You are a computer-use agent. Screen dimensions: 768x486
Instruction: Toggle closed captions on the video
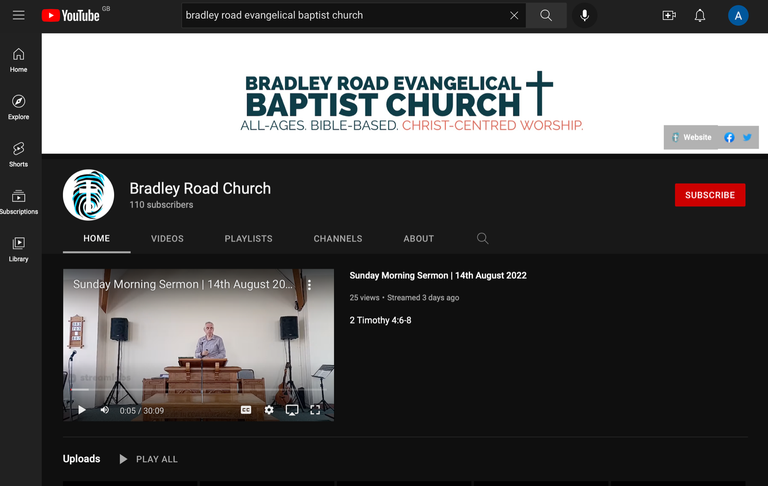coord(246,410)
